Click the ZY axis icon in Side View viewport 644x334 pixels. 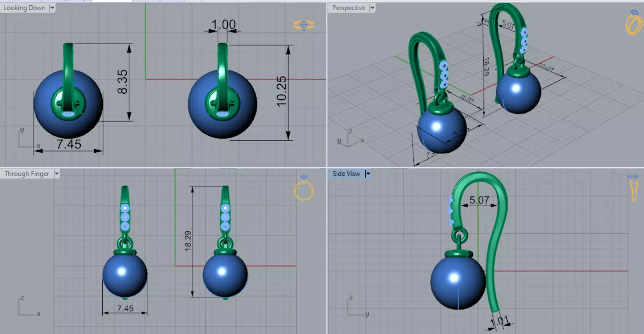(357, 305)
